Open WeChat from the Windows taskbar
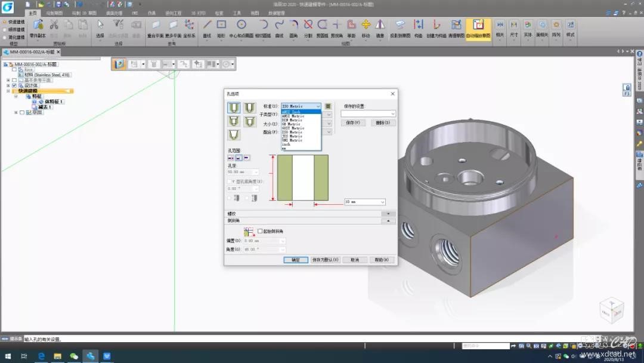The image size is (644, 363). [74, 356]
